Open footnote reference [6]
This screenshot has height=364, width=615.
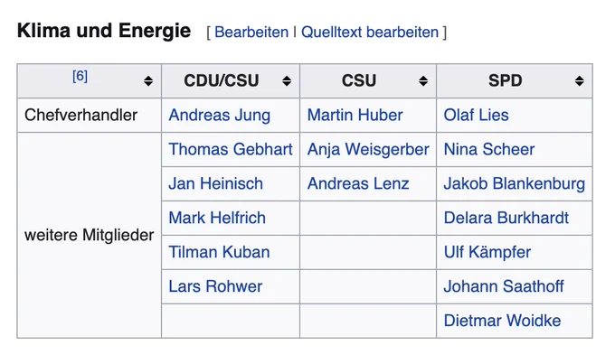point(80,76)
